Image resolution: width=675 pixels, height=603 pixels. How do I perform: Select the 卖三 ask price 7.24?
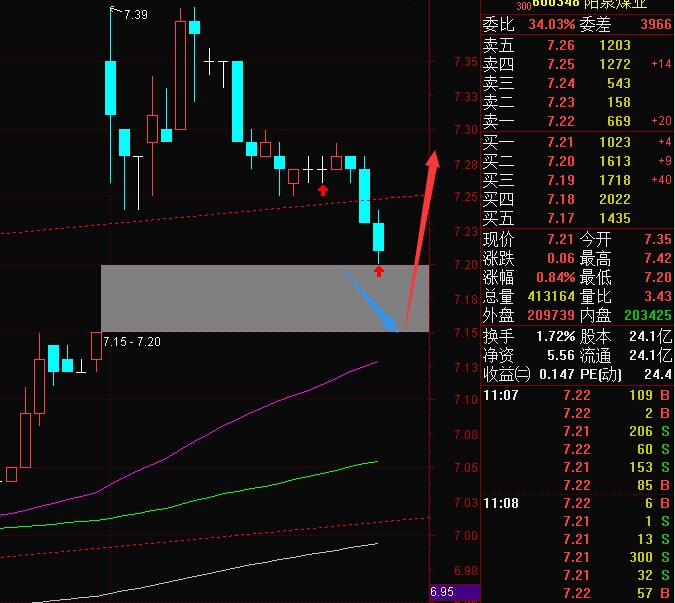click(x=560, y=83)
